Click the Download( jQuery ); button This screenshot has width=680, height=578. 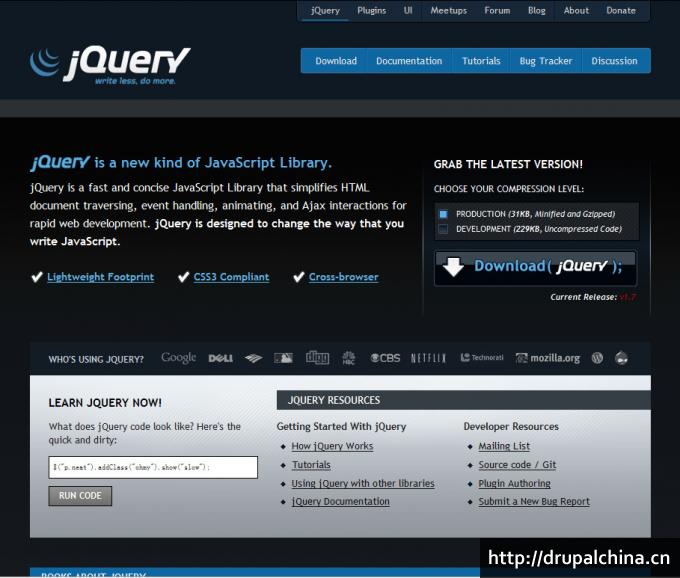click(x=536, y=268)
